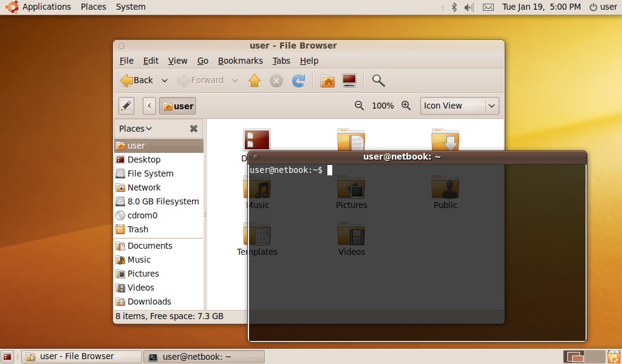Open the Go menu
The height and width of the screenshot is (364, 622).
(203, 61)
